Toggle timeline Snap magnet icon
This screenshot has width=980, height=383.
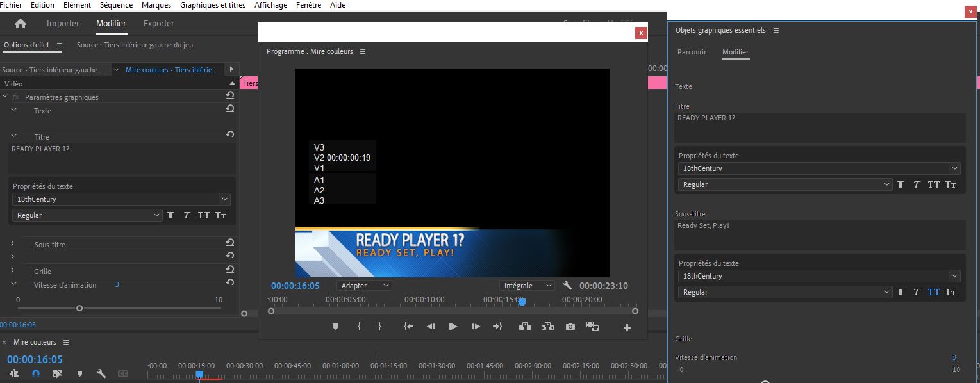pos(36,373)
